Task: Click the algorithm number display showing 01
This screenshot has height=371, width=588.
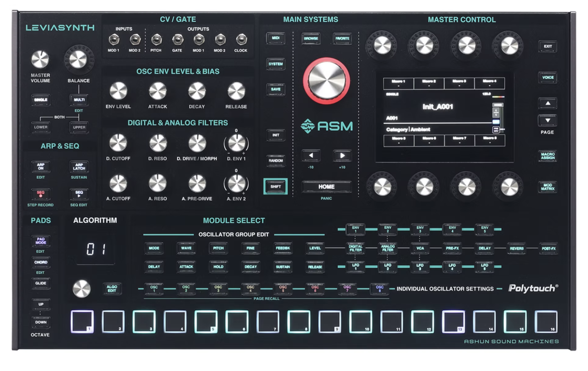Action: point(96,249)
